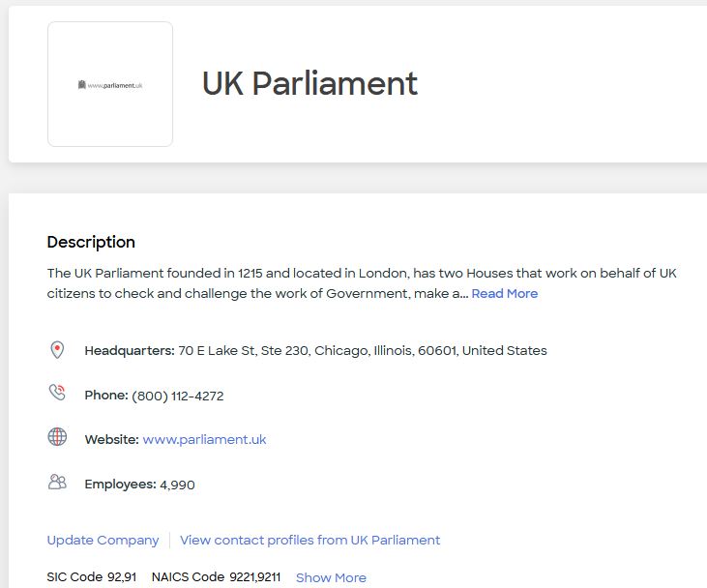707x588 pixels.
Task: Click the phone handset icon
Action: (x=57, y=393)
